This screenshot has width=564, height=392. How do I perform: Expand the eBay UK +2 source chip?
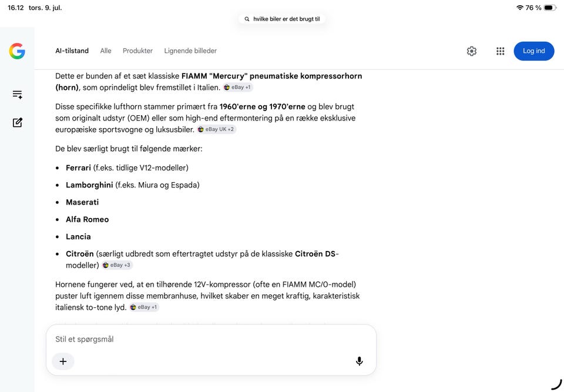[x=216, y=129]
